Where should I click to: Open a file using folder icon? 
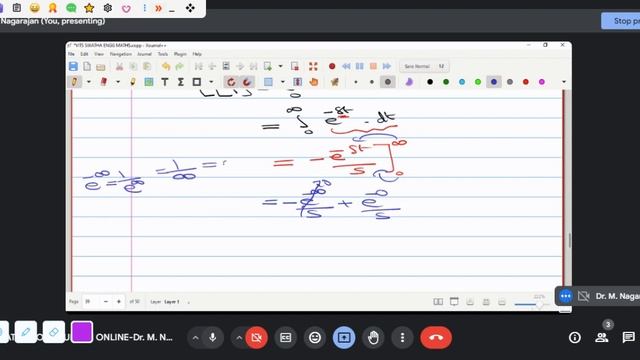(x=101, y=67)
